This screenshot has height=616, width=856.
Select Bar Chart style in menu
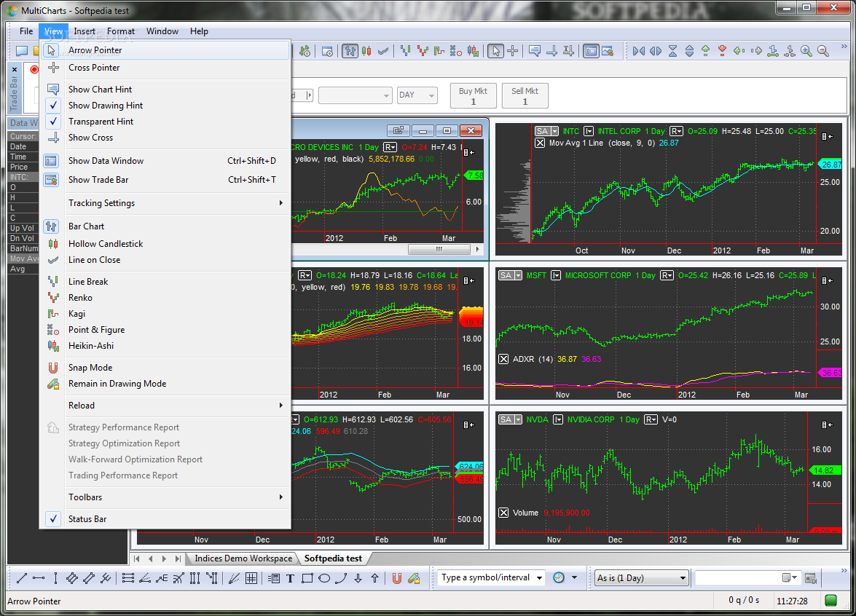[x=165, y=226]
